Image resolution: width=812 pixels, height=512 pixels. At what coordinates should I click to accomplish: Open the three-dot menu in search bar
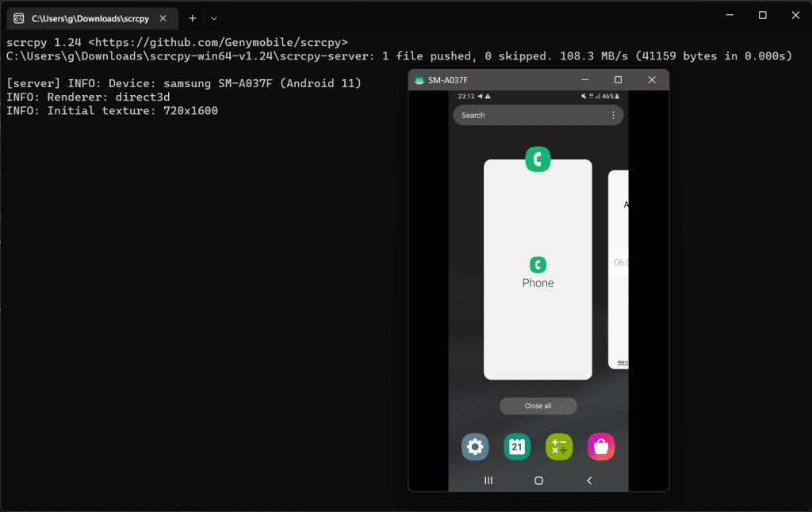tap(613, 116)
